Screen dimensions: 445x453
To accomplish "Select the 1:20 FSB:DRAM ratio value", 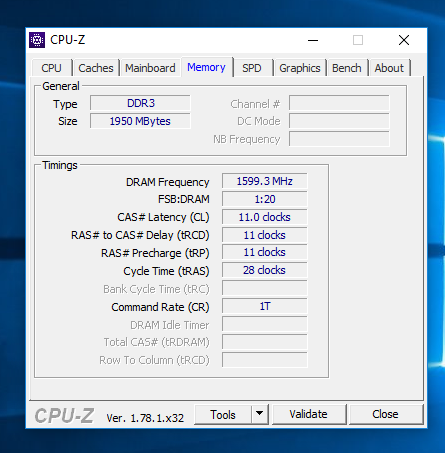I will (265, 199).
